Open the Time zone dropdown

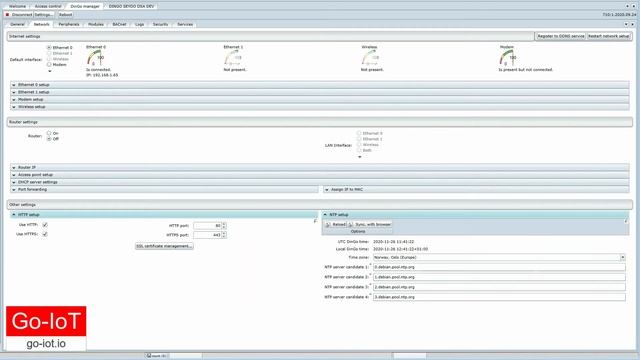(622, 258)
